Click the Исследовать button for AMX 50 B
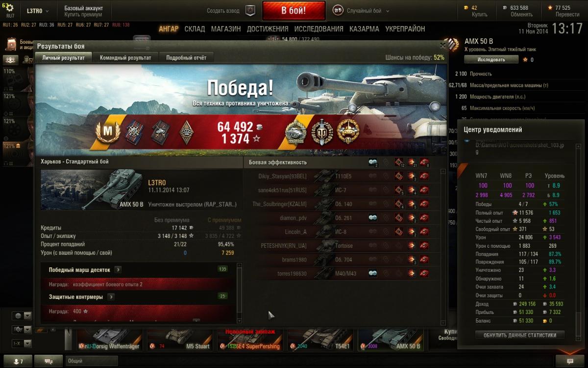The image size is (588, 368). (491, 60)
